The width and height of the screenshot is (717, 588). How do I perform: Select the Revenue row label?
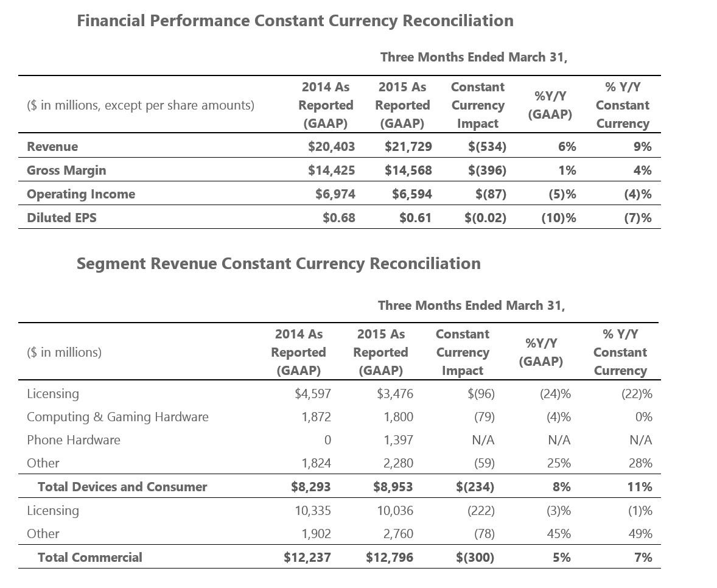[52, 147]
